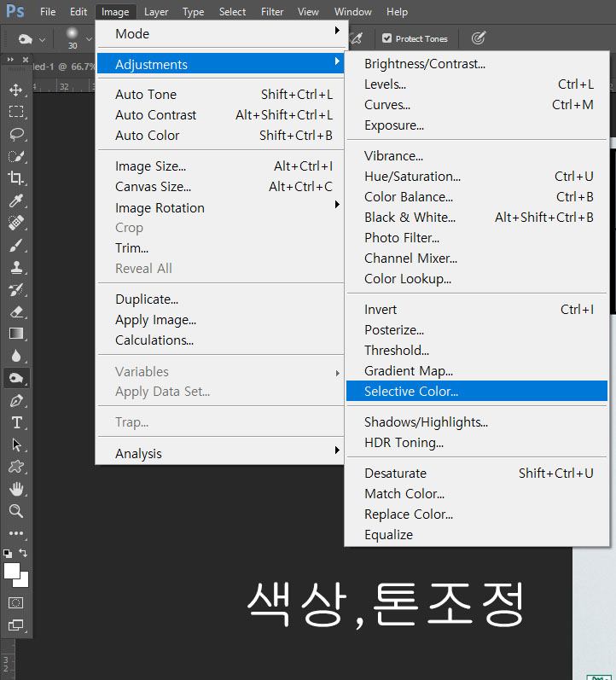The width and height of the screenshot is (616, 680).
Task: Select the Blur tool
Action: [16, 356]
